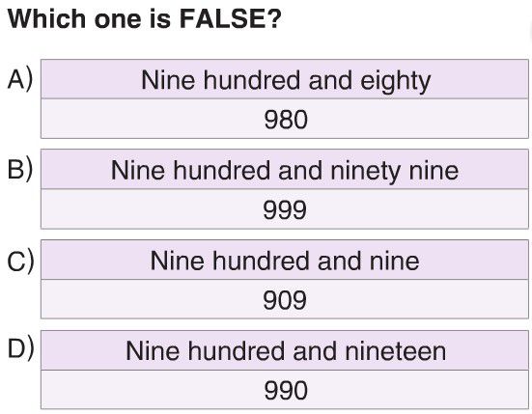
Task: Click the word 'eighty' in option A
Action: click(x=395, y=82)
